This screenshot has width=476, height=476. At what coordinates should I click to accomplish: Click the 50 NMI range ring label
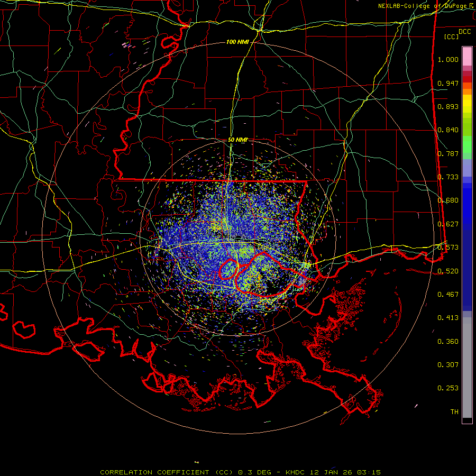pyautogui.click(x=237, y=140)
